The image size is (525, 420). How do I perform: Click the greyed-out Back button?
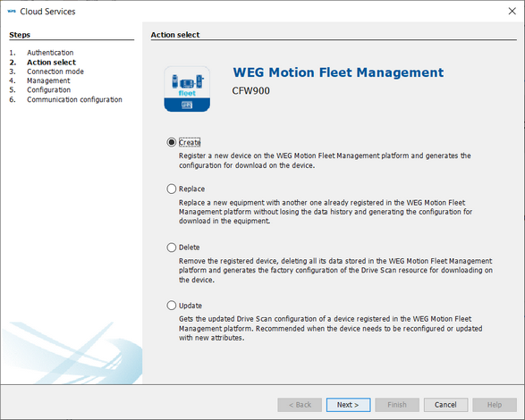tap(300, 405)
